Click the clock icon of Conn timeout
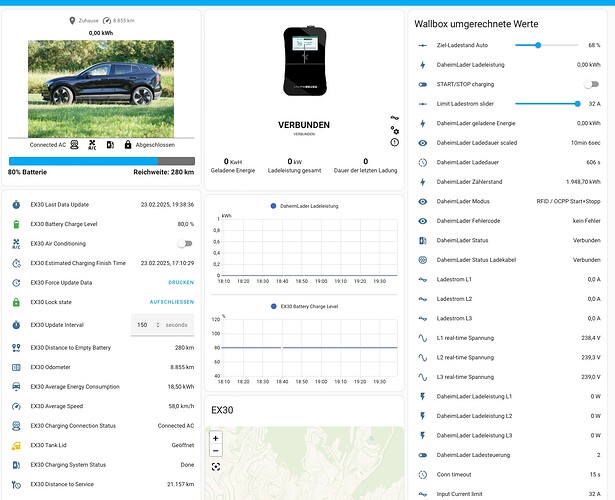The height and width of the screenshot is (500, 615). (422, 475)
